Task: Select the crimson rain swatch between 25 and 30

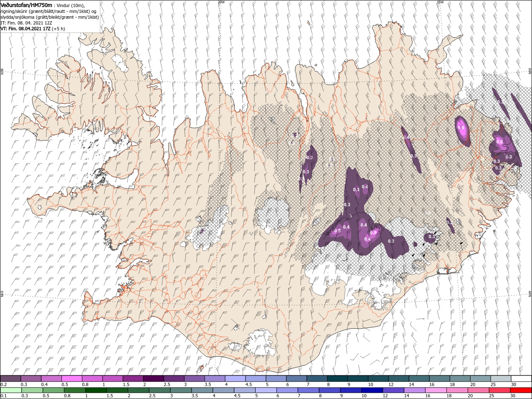Action: [x=499, y=390]
